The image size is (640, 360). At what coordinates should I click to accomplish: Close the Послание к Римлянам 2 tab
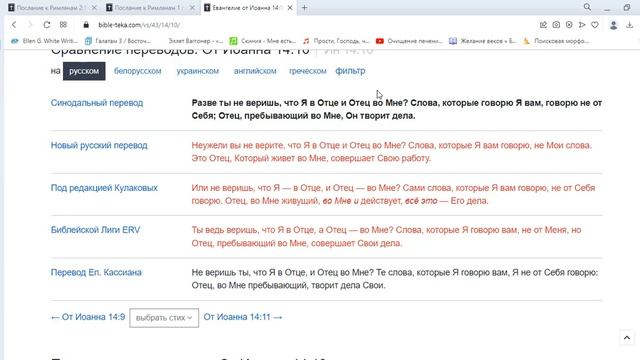click(94, 8)
